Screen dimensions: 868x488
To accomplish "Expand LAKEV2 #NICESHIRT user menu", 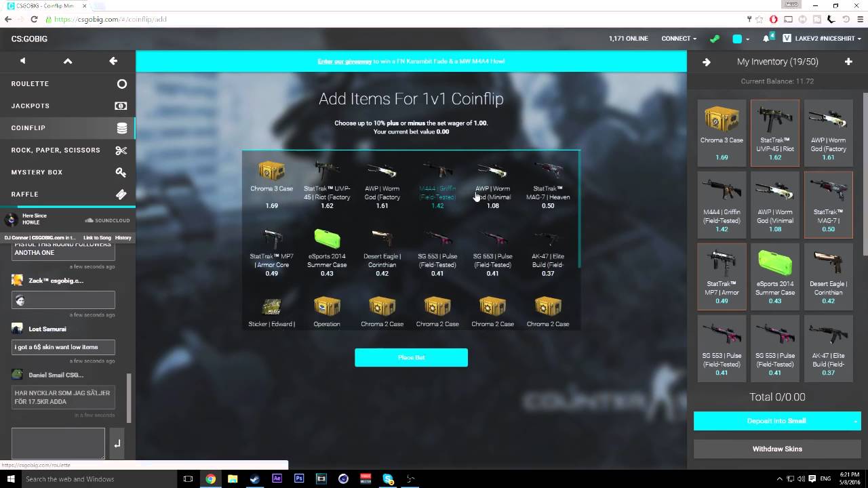I will coord(823,39).
